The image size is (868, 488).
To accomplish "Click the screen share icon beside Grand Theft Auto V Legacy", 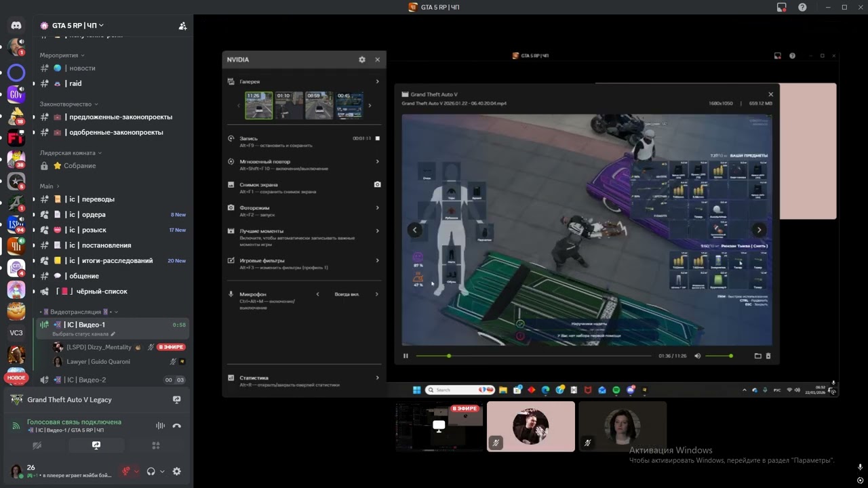I will pyautogui.click(x=176, y=400).
